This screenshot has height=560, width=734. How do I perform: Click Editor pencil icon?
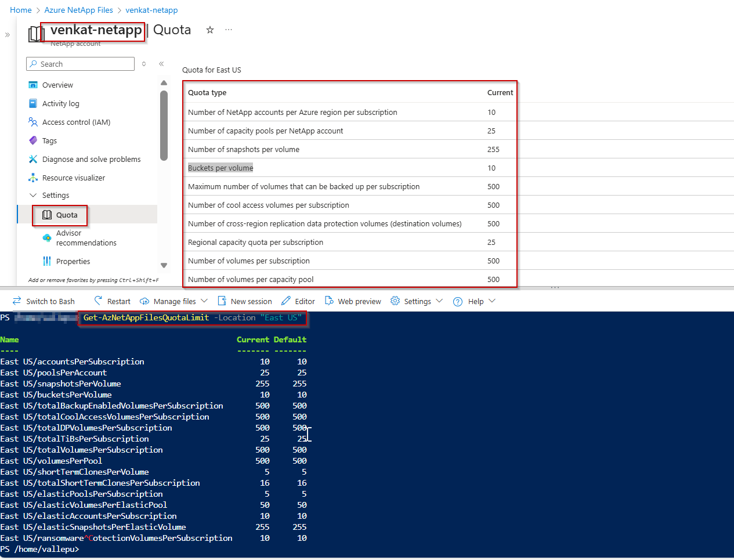click(x=286, y=301)
